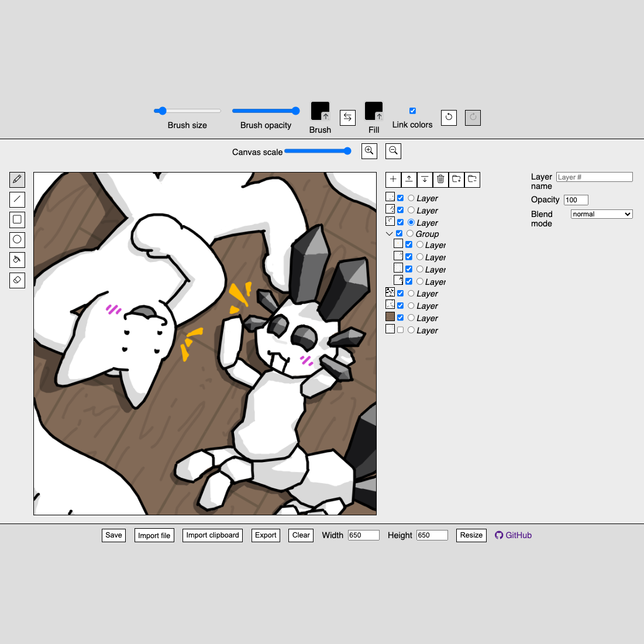Select the eraser tool

pyautogui.click(x=17, y=280)
